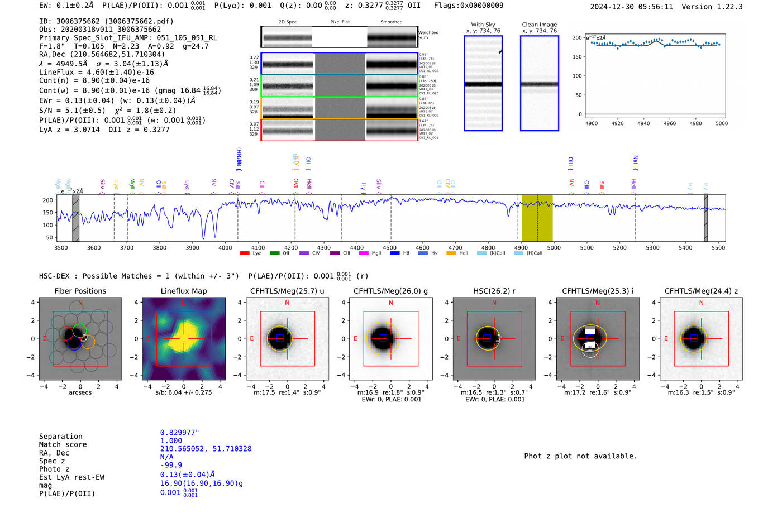Image resolution: width=782 pixels, height=532 pixels.
Task: Click the Flags:0x00000009 header text
Action: pyautogui.click(x=469, y=6)
